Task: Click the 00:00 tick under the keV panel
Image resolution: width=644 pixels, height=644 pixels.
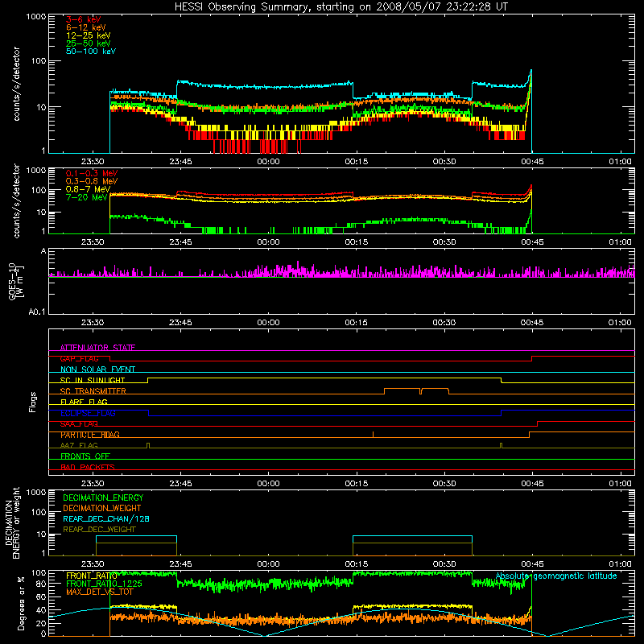Action: pos(268,162)
